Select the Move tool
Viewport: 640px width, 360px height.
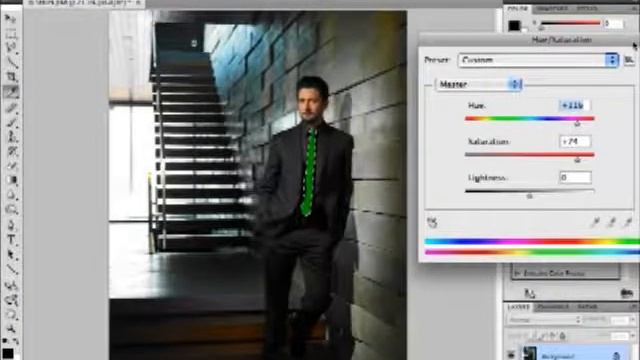(11, 19)
